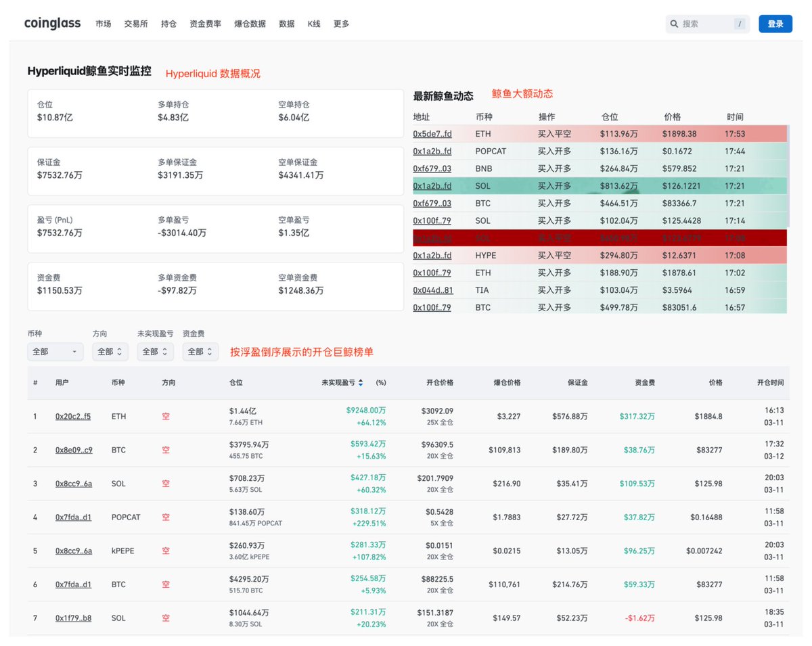Open user 0x20c2..f5 in ranking table
This screenshot has width=812, height=646.
coord(73,417)
